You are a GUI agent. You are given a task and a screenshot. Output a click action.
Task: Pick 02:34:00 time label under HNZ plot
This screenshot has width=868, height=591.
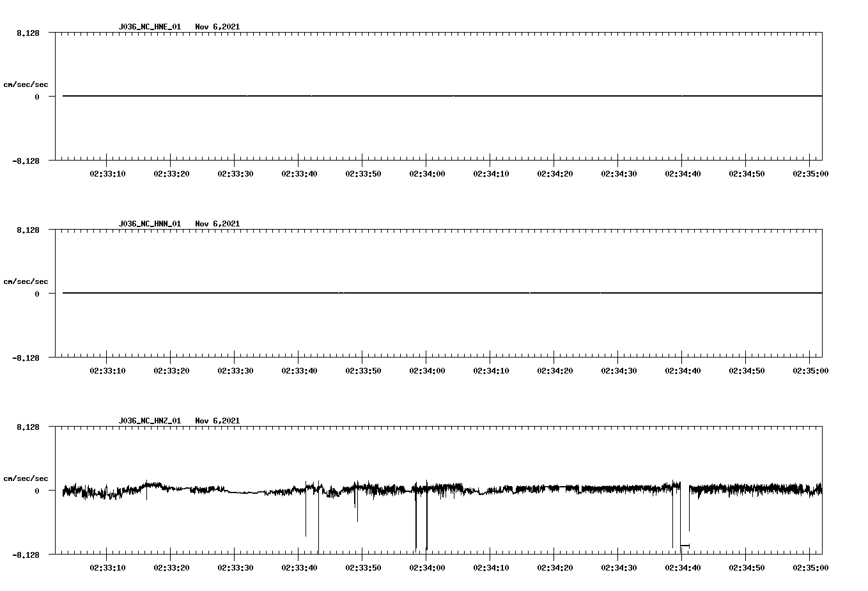427,567
